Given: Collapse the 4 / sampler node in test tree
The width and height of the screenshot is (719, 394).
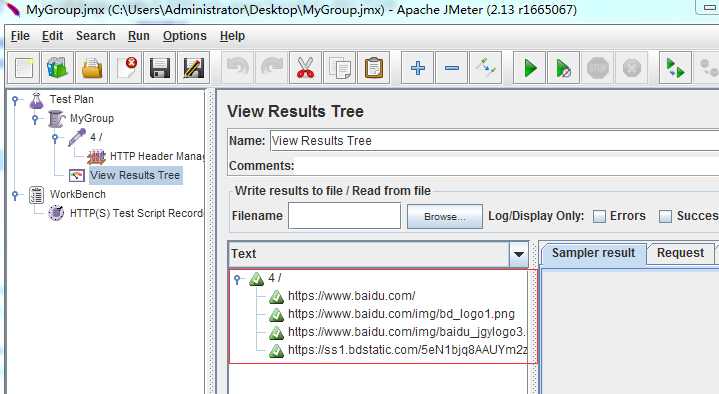Looking at the screenshot, I should pyautogui.click(x=55, y=138).
